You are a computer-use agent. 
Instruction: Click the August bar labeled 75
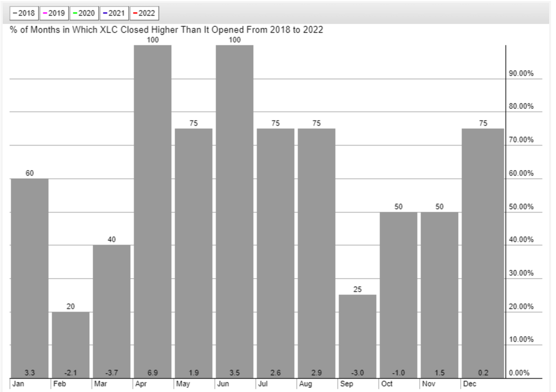coord(316,253)
